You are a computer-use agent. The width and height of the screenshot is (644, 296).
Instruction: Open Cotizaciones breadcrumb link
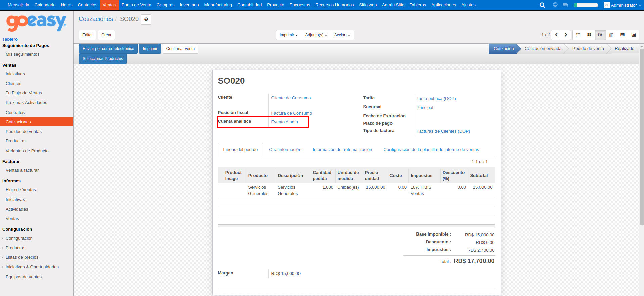[x=96, y=19]
